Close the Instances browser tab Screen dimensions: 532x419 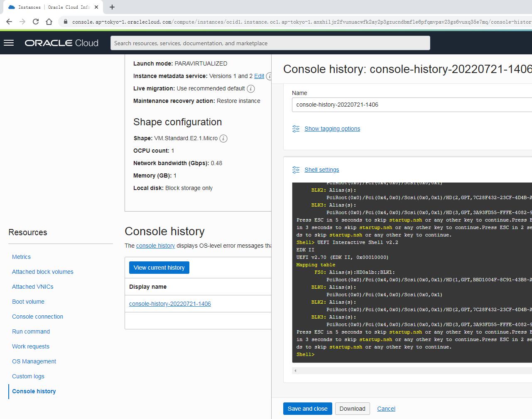click(x=96, y=7)
